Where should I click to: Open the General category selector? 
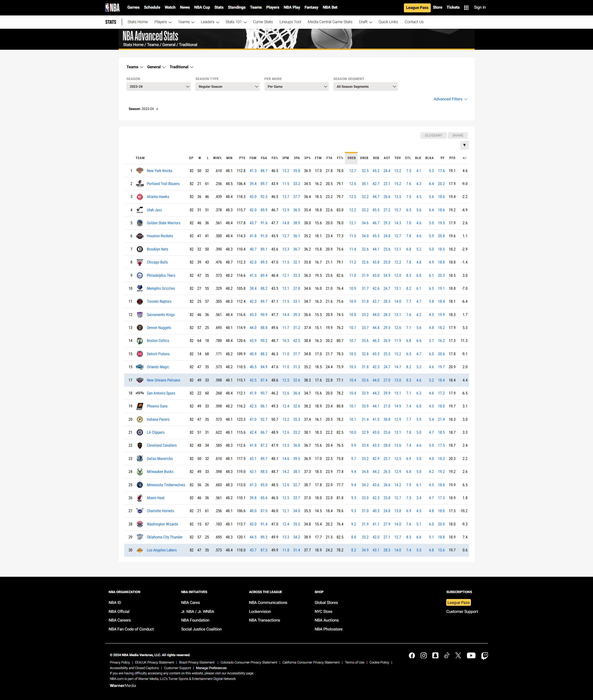(x=156, y=67)
